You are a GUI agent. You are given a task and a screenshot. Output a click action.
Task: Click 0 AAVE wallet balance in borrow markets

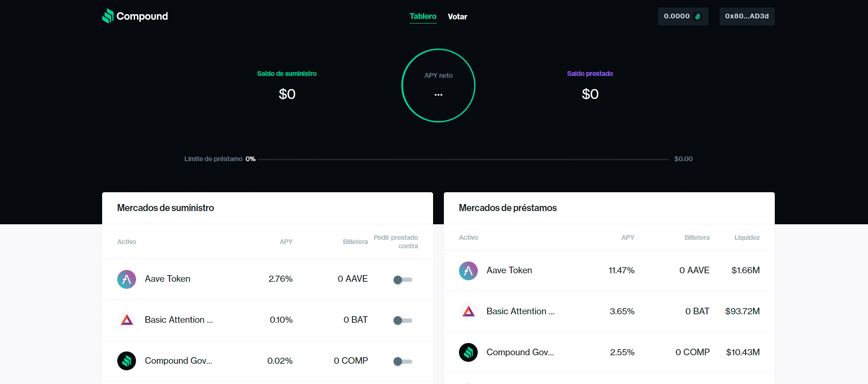[x=694, y=270]
